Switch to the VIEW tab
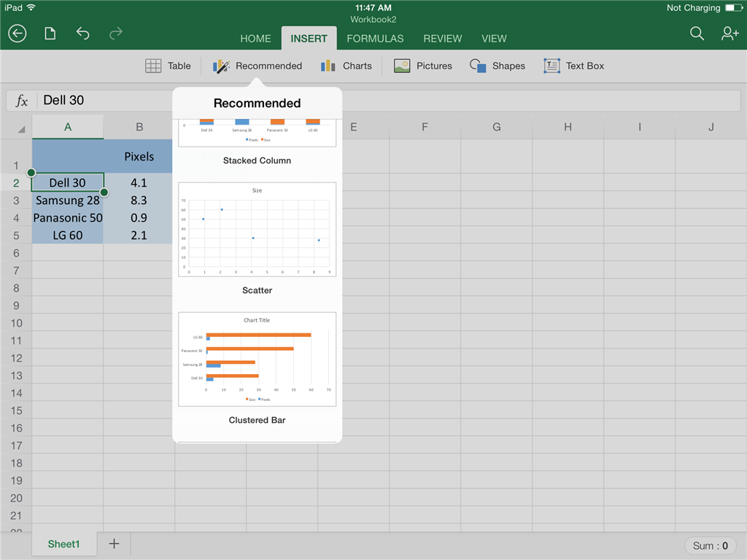This screenshot has width=747, height=560. (494, 39)
